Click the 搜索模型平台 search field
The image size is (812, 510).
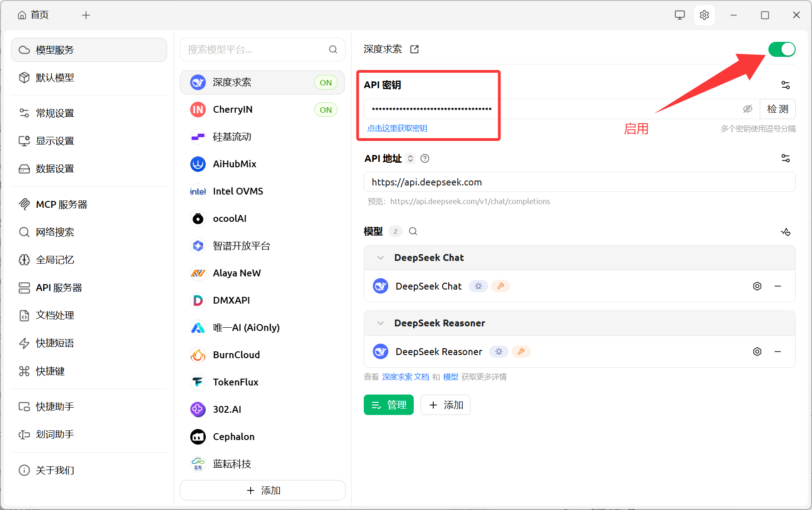click(257, 50)
